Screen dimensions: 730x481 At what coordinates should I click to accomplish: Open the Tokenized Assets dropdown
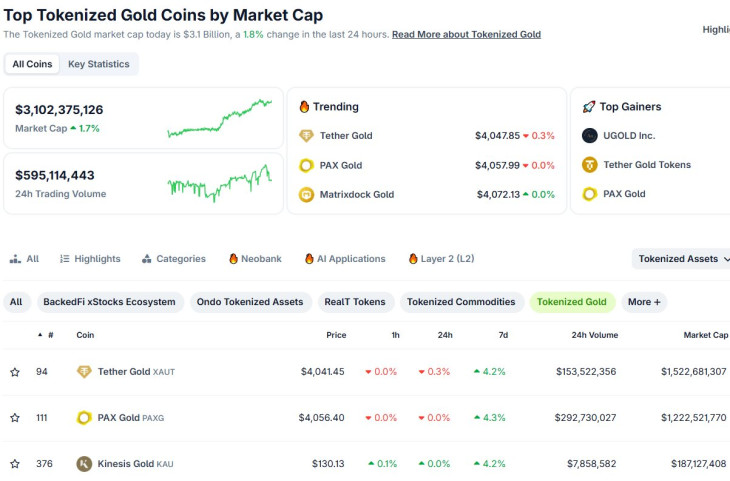point(683,259)
